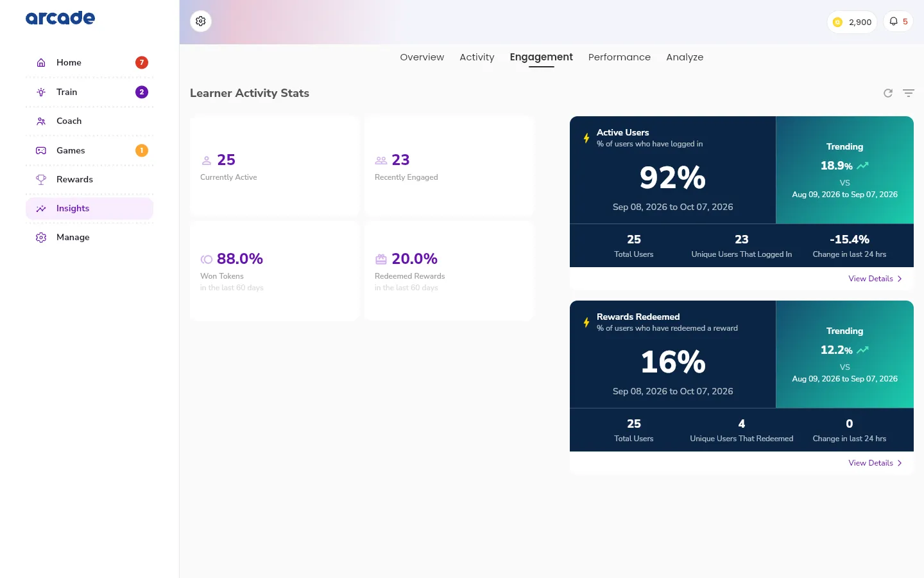Viewport: 924px width, 578px height.
Task: Click the 23 Recently Engaged value
Action: pos(400,160)
